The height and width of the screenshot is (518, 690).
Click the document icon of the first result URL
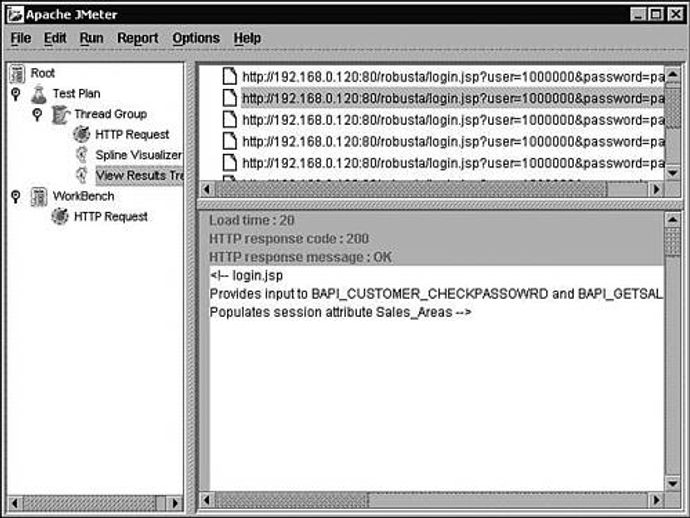click(229, 77)
